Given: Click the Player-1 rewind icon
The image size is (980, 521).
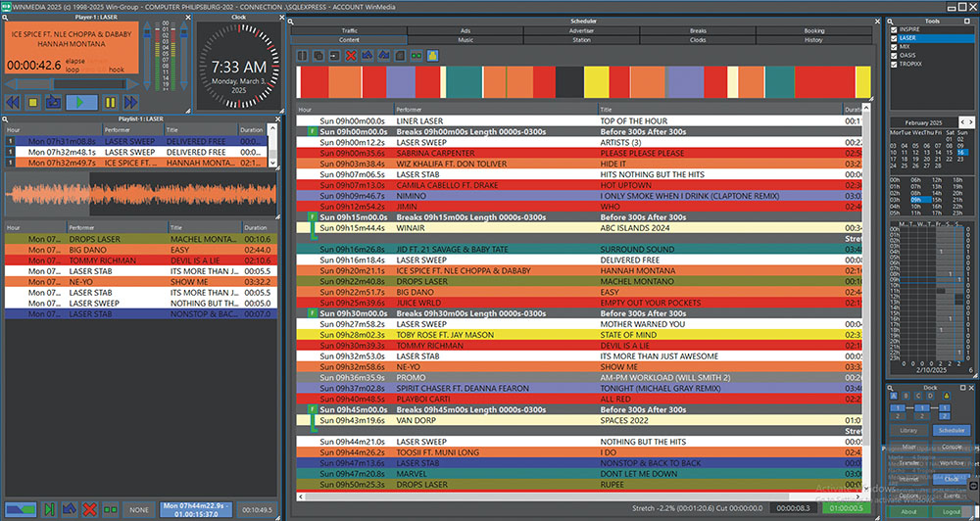Looking at the screenshot, I should coord(13,102).
